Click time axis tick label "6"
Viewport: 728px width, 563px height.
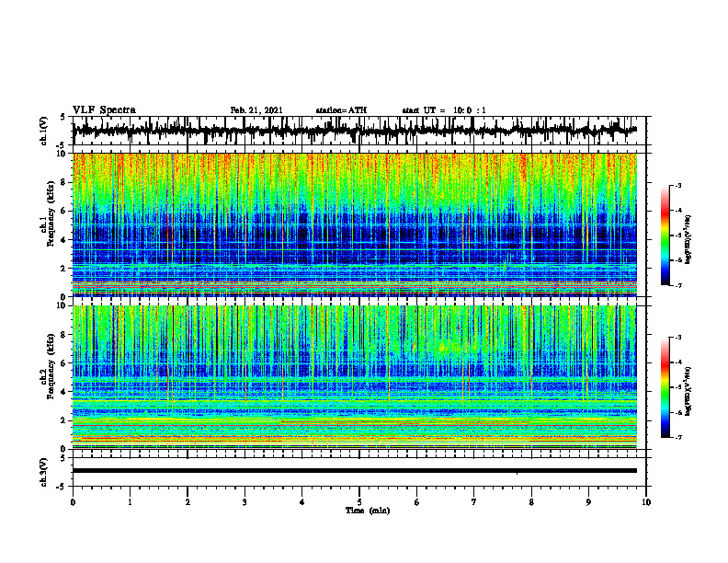click(417, 502)
